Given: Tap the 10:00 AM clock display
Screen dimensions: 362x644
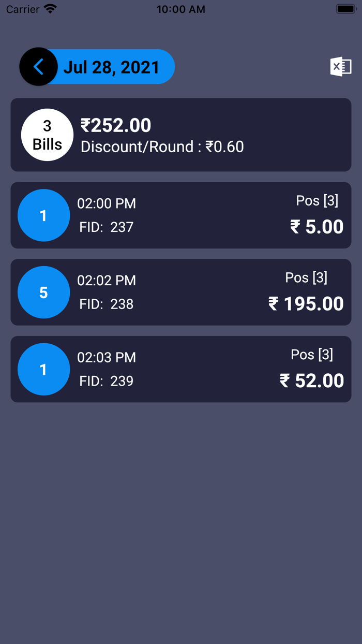Looking at the screenshot, I should [181, 8].
